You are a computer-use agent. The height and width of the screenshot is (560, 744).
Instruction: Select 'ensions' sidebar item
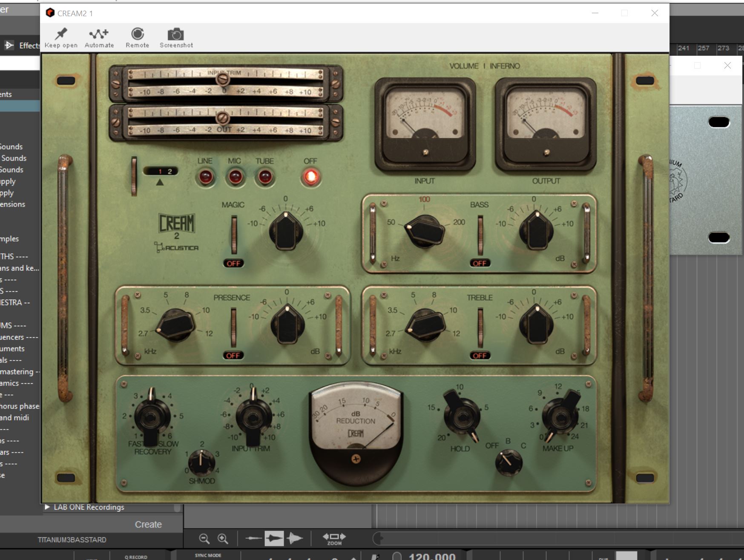click(x=13, y=204)
